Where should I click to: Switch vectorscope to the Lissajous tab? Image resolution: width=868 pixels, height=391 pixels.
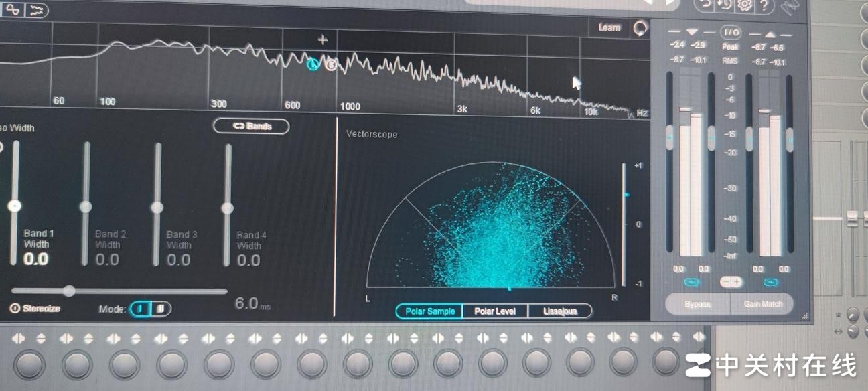coord(560,311)
